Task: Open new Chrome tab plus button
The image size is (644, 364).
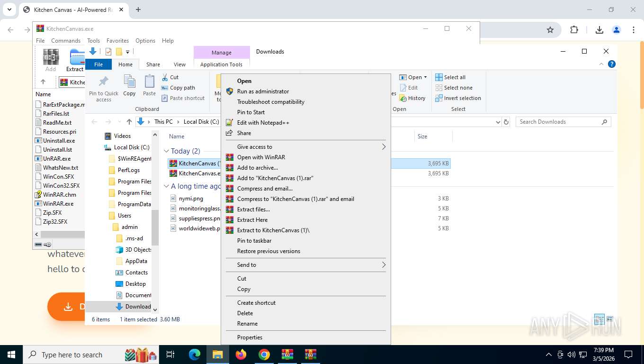Action: tap(138, 9)
